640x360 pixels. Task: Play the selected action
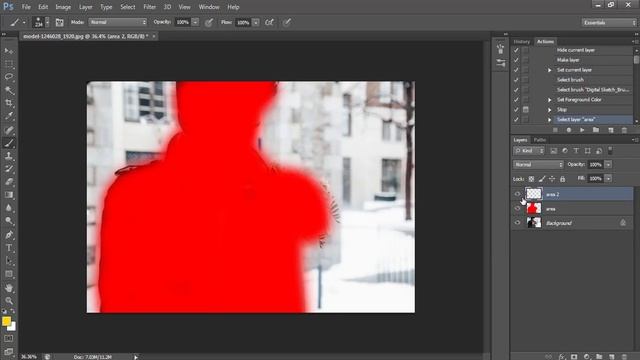[582, 130]
